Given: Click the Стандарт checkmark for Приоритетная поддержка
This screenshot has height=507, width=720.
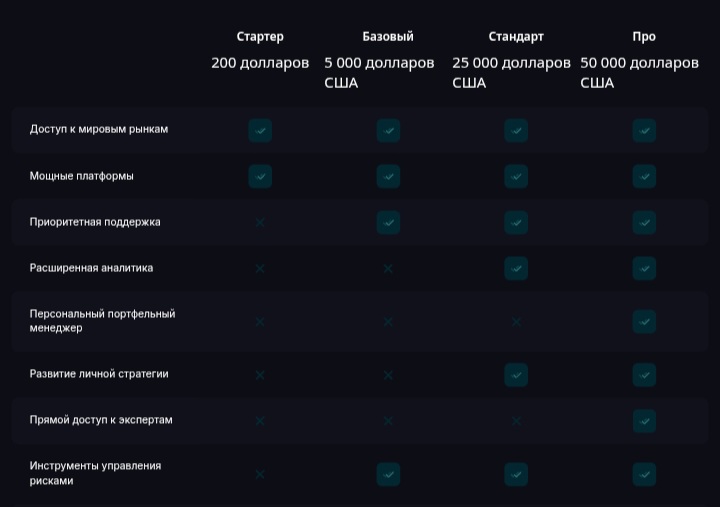Looking at the screenshot, I should (516, 222).
